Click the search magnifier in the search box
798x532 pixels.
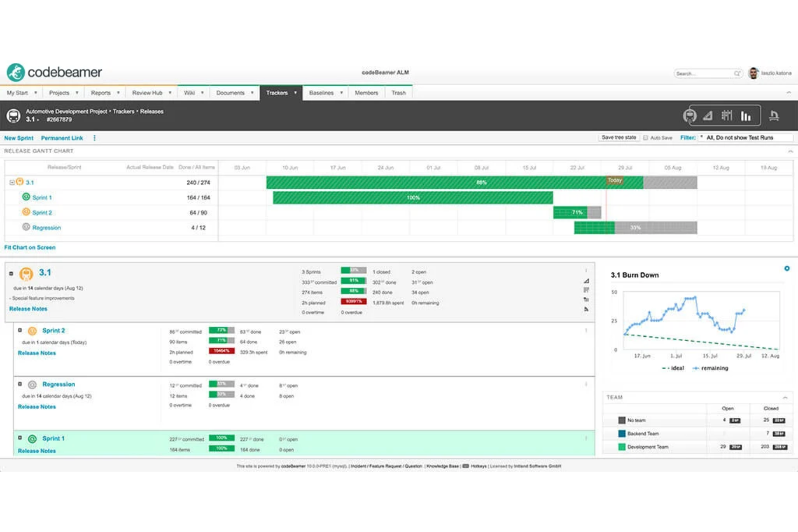[x=738, y=73]
